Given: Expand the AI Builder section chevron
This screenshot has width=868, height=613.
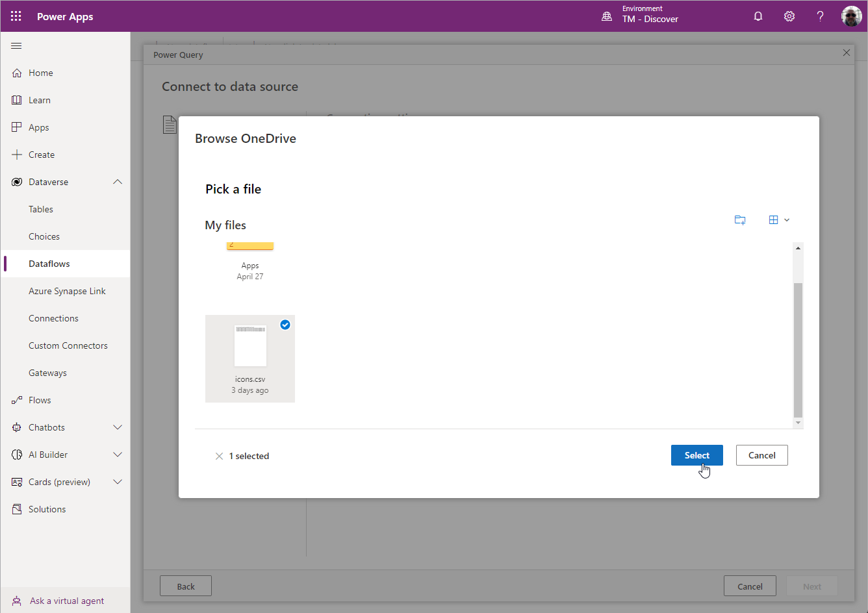Looking at the screenshot, I should [118, 455].
